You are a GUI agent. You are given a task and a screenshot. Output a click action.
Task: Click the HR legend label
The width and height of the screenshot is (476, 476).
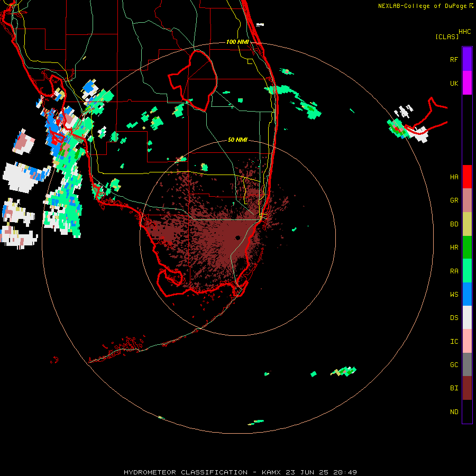(x=454, y=248)
